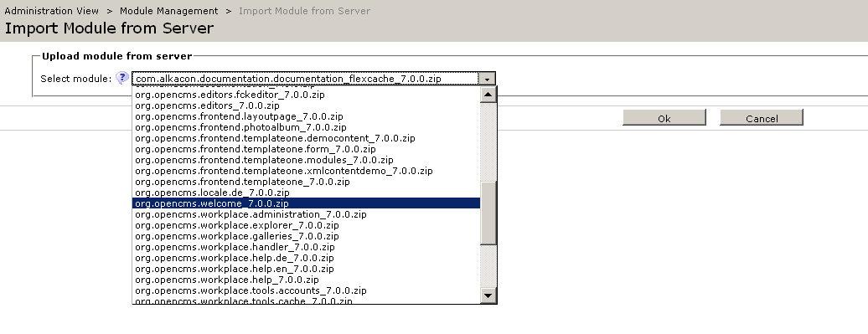868x334 pixels.
Task: Select highlighted org.opencms.welcome_7.0.0.zip
Action: pyautogui.click(x=306, y=203)
